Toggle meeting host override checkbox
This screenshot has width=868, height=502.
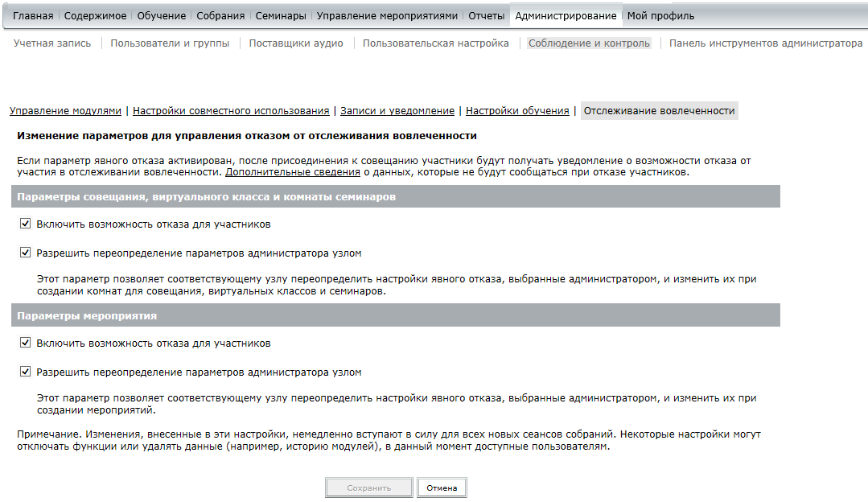coord(25,253)
